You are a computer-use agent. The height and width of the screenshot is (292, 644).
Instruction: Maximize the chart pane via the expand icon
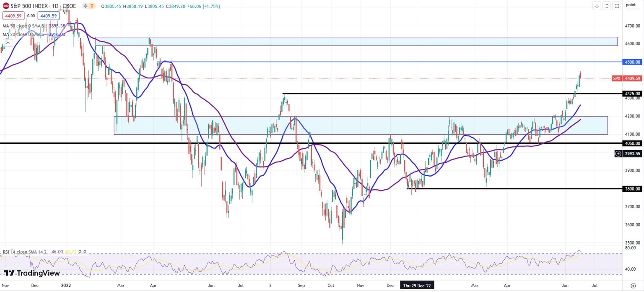(616, 6)
